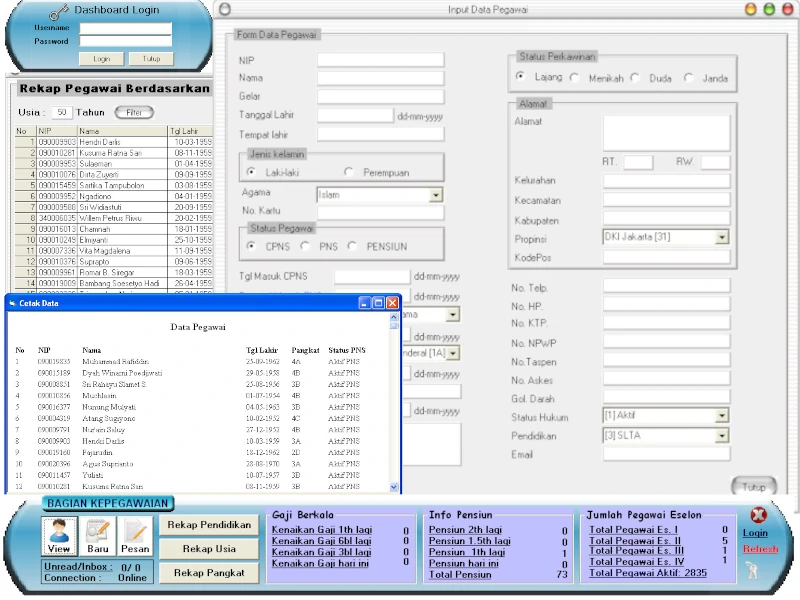Close the form using the Tutup button
The image size is (800, 600).
coord(755,486)
